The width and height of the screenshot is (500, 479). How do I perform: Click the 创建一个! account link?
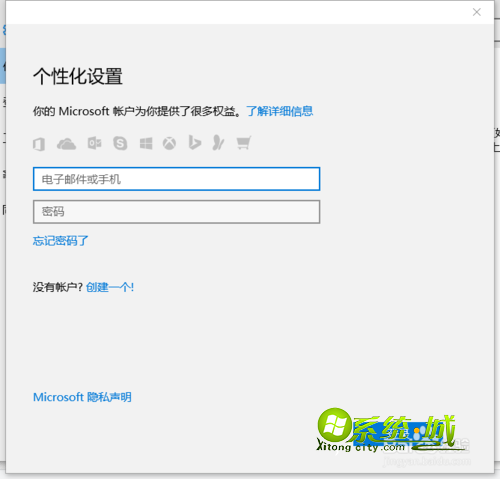coord(110,287)
